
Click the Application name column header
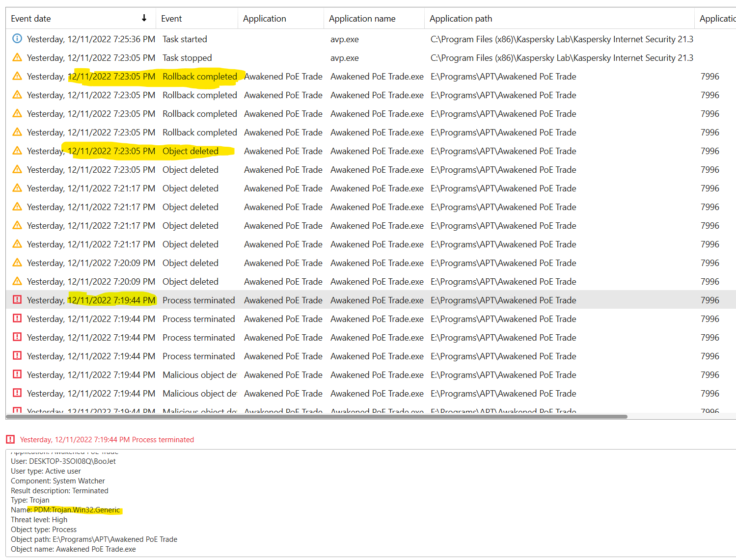[x=362, y=18]
